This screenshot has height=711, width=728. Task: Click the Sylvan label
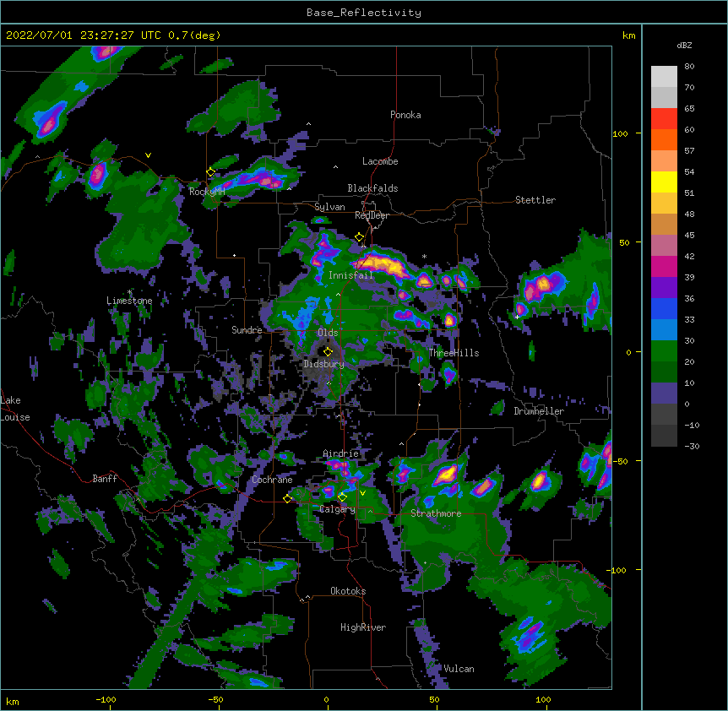pos(329,207)
